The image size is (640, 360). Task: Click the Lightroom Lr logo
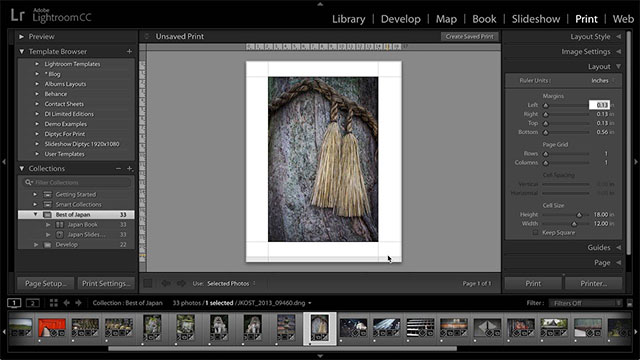tap(18, 15)
